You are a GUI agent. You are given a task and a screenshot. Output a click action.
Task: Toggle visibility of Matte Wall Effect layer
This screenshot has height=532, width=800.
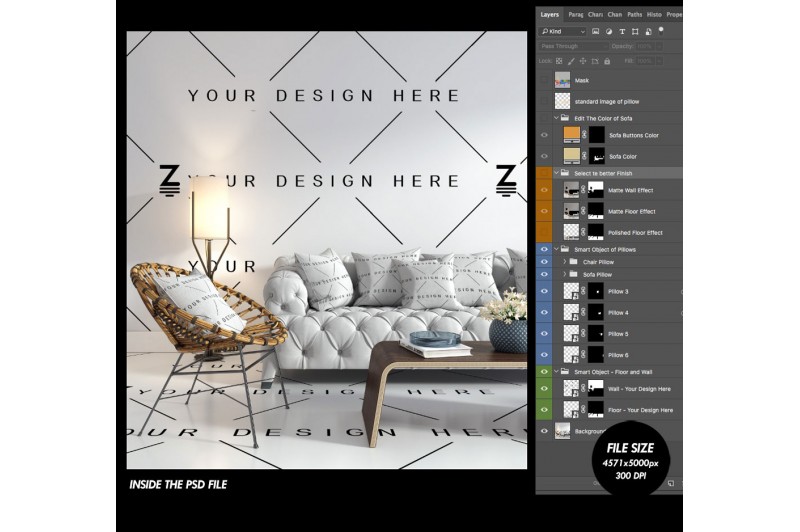pyautogui.click(x=545, y=190)
